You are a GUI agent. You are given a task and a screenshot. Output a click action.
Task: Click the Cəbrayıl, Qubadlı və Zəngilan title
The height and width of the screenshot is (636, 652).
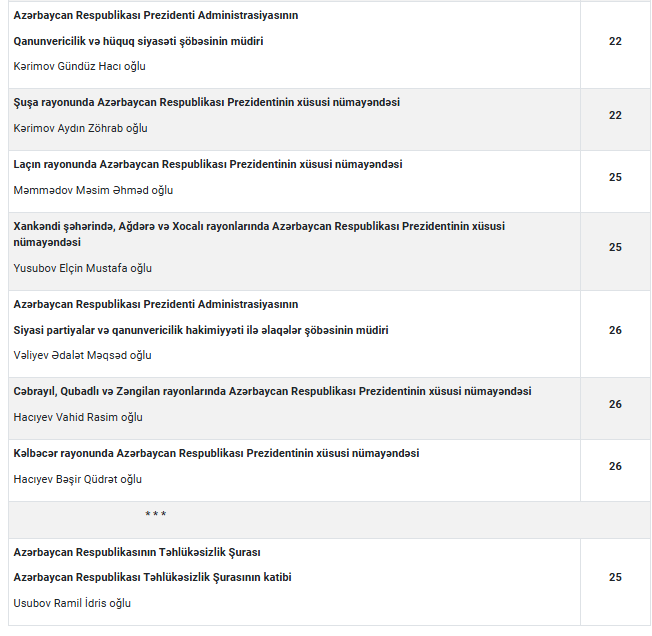(272, 391)
